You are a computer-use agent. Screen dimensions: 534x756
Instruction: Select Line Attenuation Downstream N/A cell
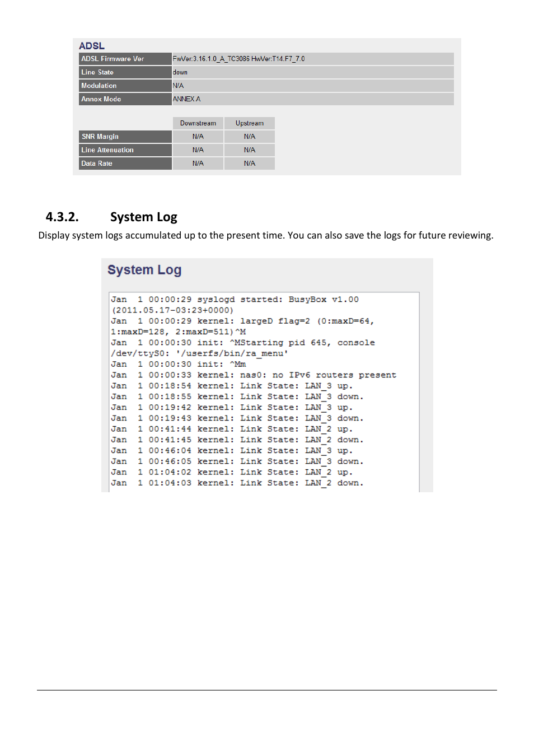[198, 150]
